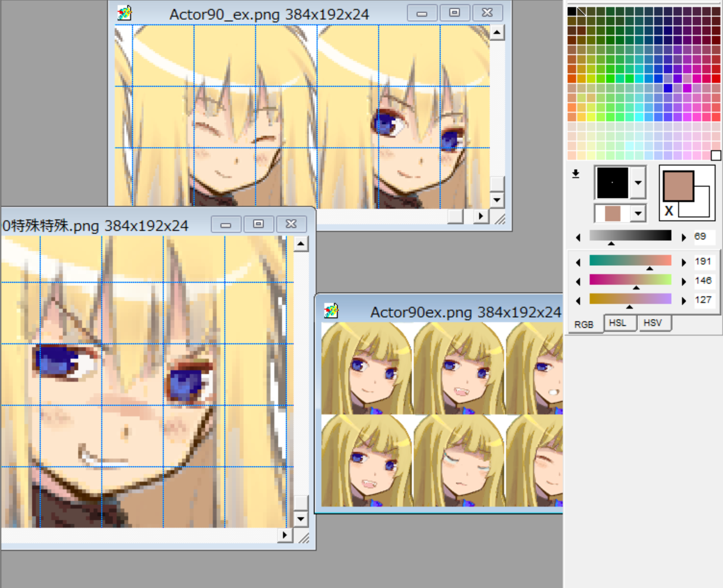This screenshot has width=723, height=588.
Task: Click the grayscale gradient slider bar
Action: [630, 235]
